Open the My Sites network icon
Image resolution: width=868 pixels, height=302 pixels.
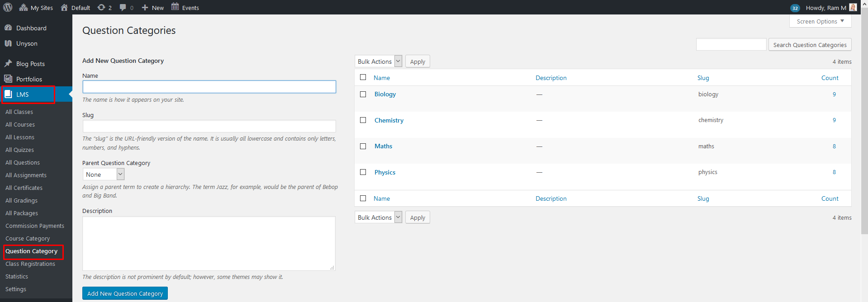24,7
